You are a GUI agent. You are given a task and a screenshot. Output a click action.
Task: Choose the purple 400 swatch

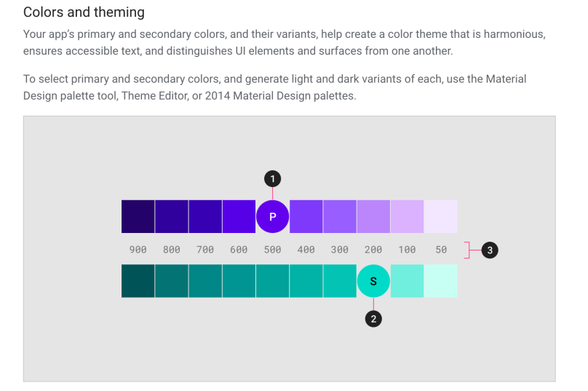306,216
